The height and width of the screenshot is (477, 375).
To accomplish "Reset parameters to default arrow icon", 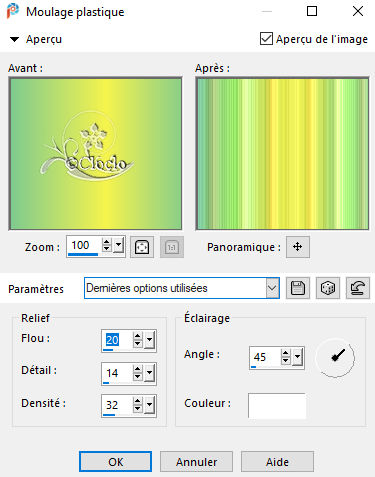I will [358, 288].
